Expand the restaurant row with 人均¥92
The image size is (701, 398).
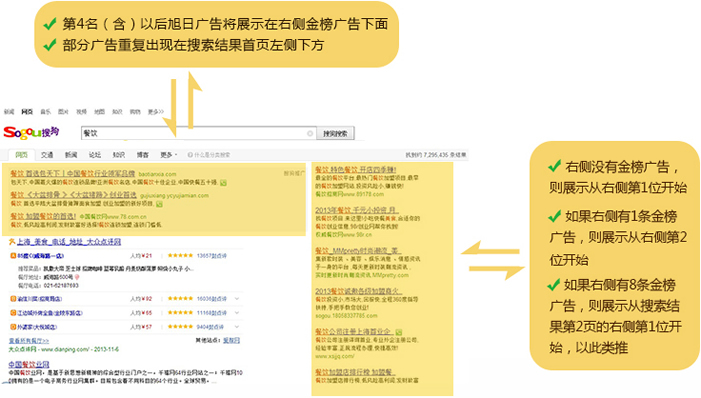click(x=237, y=299)
